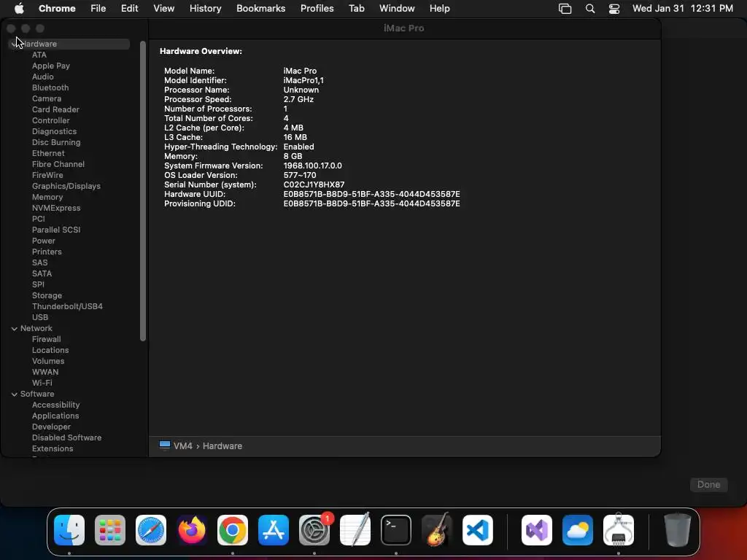Select Power in the sidebar
This screenshot has height=560, width=747.
point(43,241)
